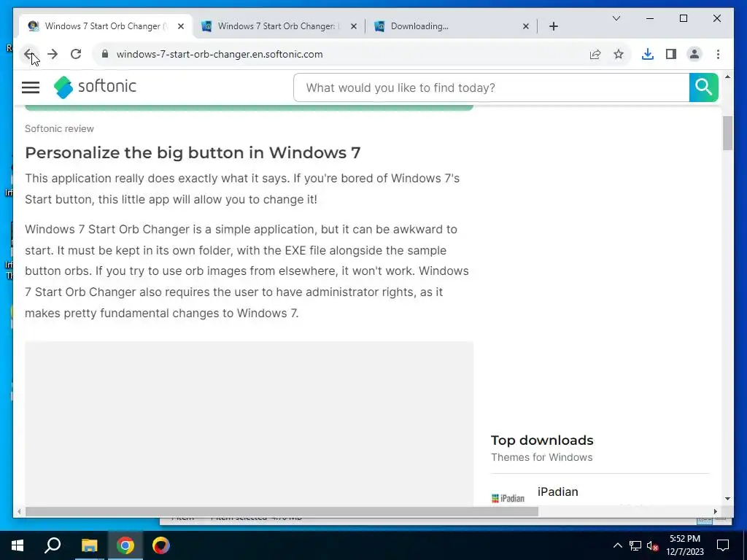Go back using the browser back arrow
This screenshot has width=747, height=560.
coord(28,54)
